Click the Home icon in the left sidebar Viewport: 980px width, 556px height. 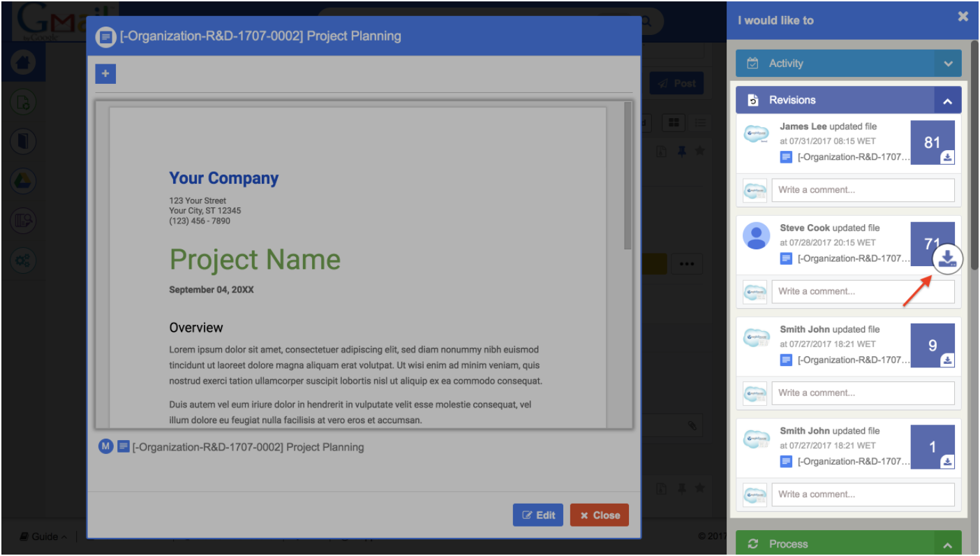coord(24,63)
